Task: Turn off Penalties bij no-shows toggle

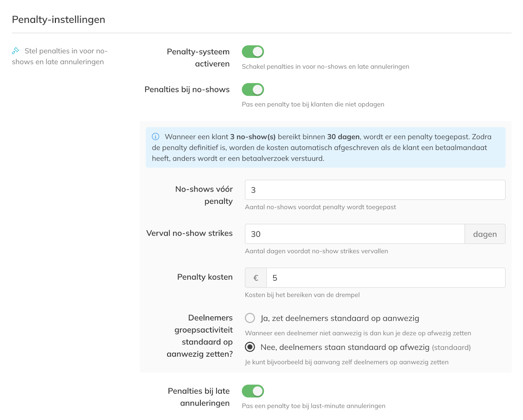Action: [253, 89]
